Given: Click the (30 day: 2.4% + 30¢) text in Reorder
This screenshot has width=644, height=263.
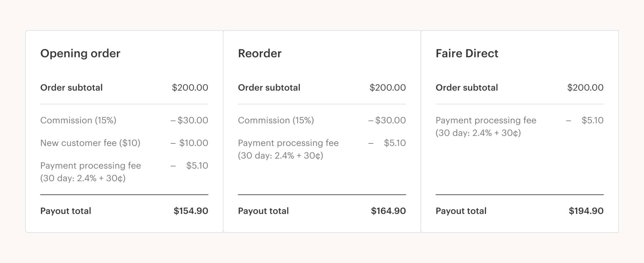Looking at the screenshot, I should pos(280,156).
